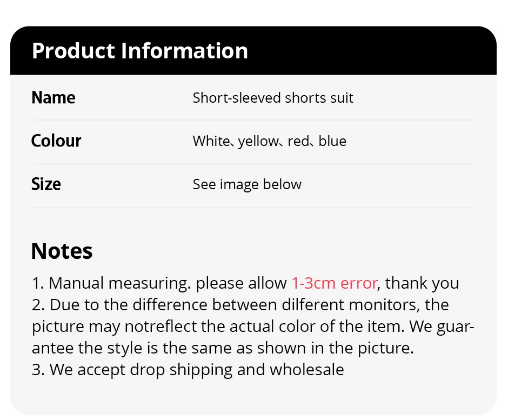Click the Size row label
The height and width of the screenshot is (420, 508).
pyautogui.click(x=46, y=184)
